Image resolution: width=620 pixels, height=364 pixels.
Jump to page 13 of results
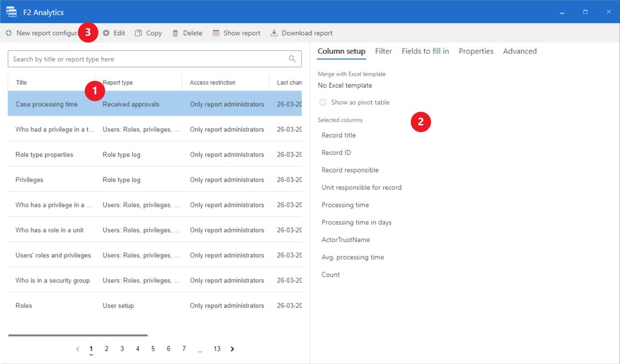[x=217, y=349]
